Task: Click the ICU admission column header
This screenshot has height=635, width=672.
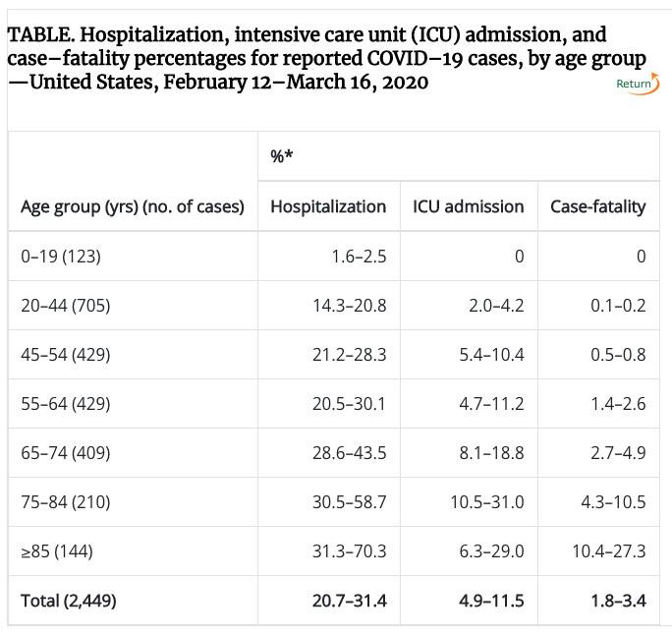Action: (x=468, y=206)
